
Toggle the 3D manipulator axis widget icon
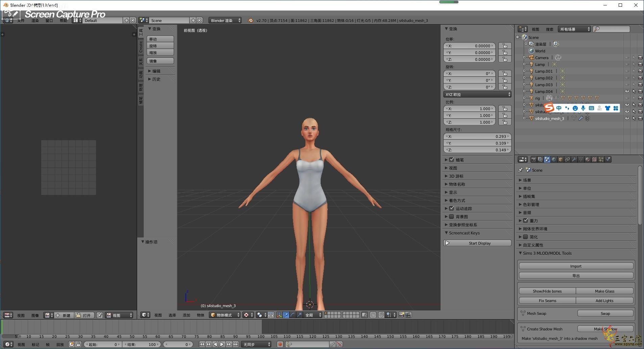coord(279,315)
